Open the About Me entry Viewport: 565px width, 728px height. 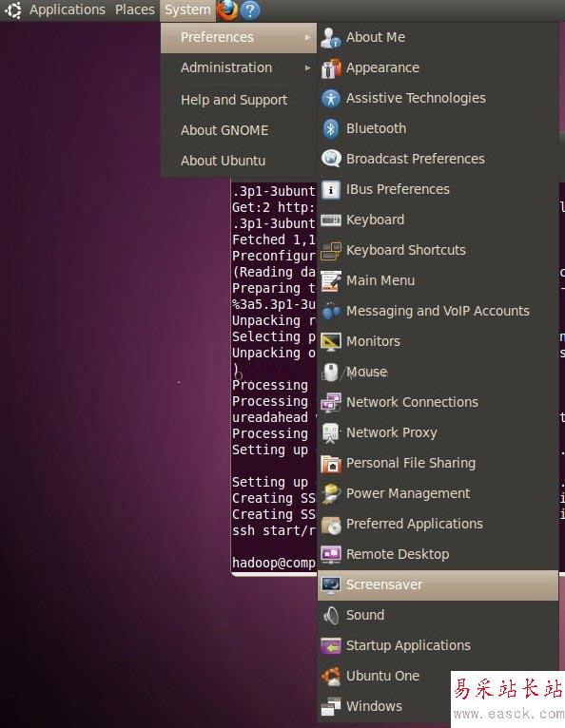438,38
